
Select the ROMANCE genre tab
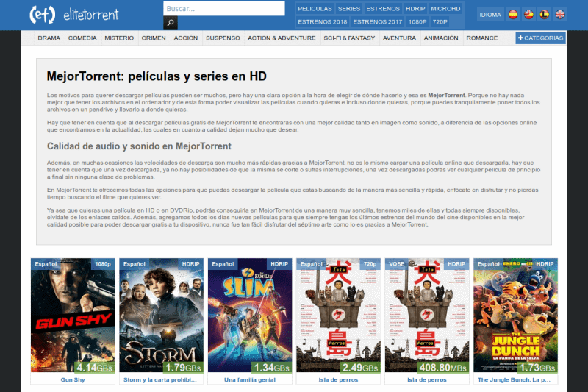click(482, 38)
